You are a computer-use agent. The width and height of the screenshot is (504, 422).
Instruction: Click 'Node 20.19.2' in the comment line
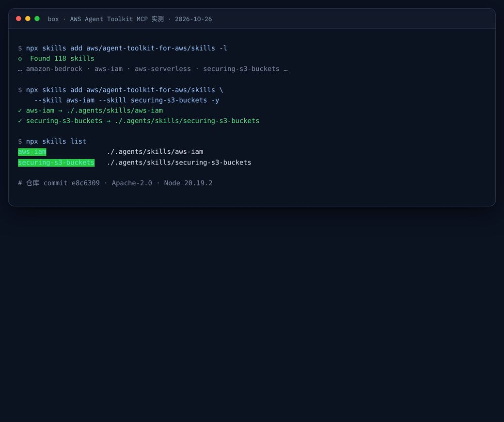[x=188, y=183]
